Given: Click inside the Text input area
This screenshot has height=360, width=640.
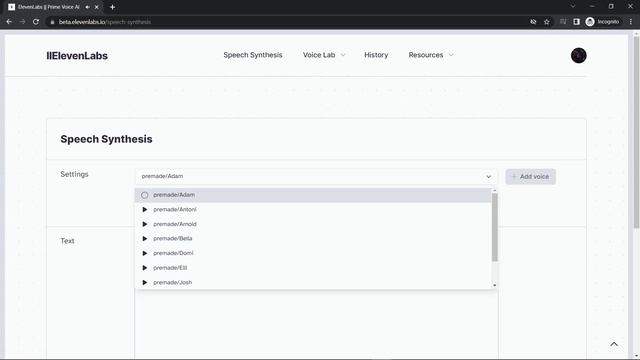Looking at the screenshot, I should pyautogui.click(x=316, y=324).
